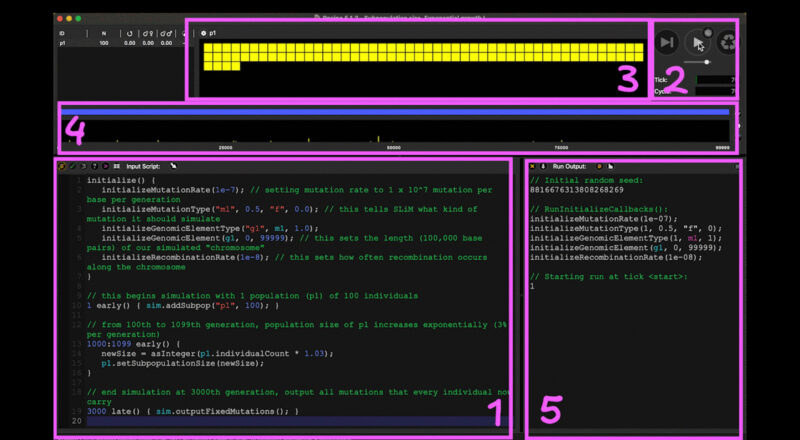Click the check script icon above editor
800x440 pixels.
click(x=73, y=165)
